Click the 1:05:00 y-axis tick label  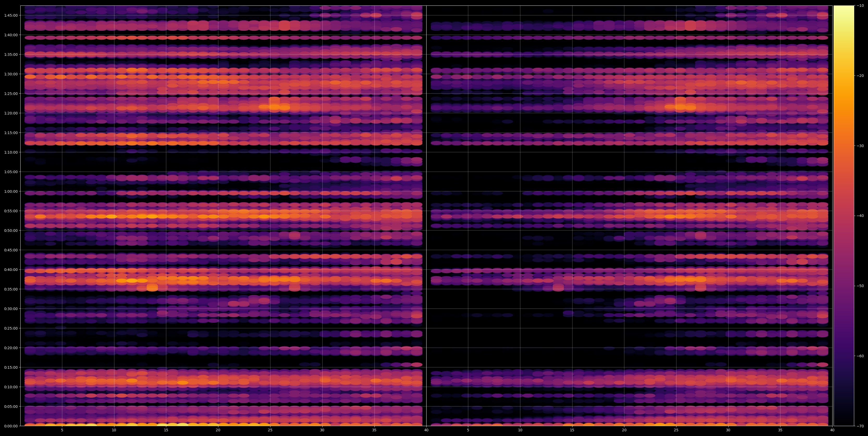tap(11, 172)
